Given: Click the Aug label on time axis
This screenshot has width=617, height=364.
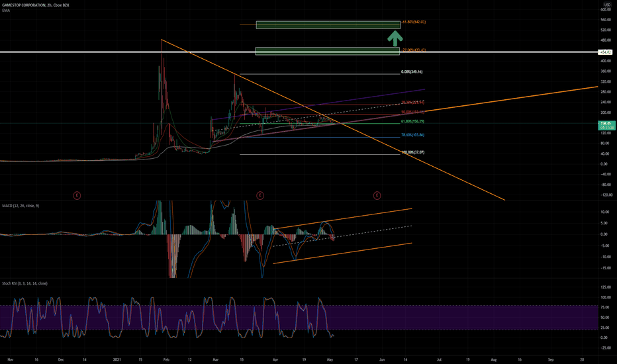Looking at the screenshot, I should pos(493,359).
